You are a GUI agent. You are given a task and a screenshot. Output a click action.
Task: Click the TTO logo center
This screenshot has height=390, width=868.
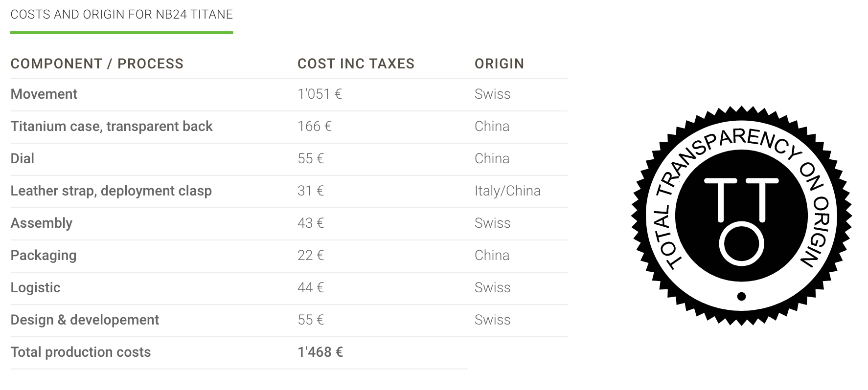(x=741, y=216)
